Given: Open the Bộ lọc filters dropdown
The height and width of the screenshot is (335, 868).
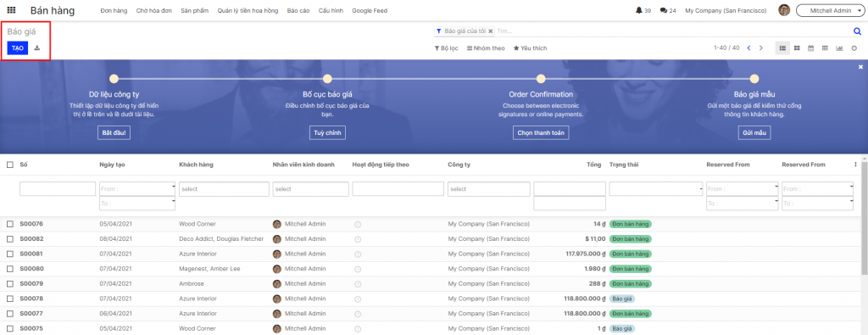Looking at the screenshot, I should click(446, 48).
